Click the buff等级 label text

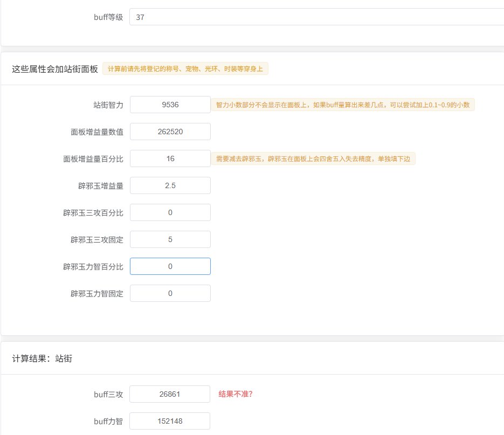tap(108, 17)
